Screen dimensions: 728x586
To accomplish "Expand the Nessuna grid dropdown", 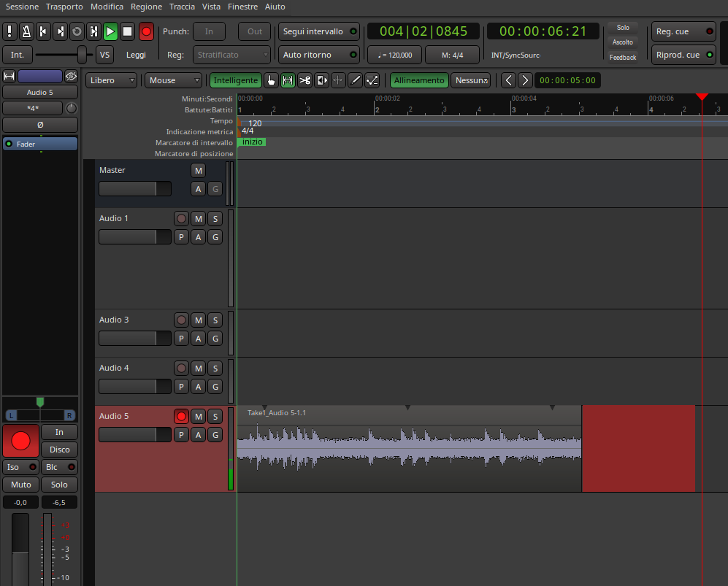I will coord(470,80).
